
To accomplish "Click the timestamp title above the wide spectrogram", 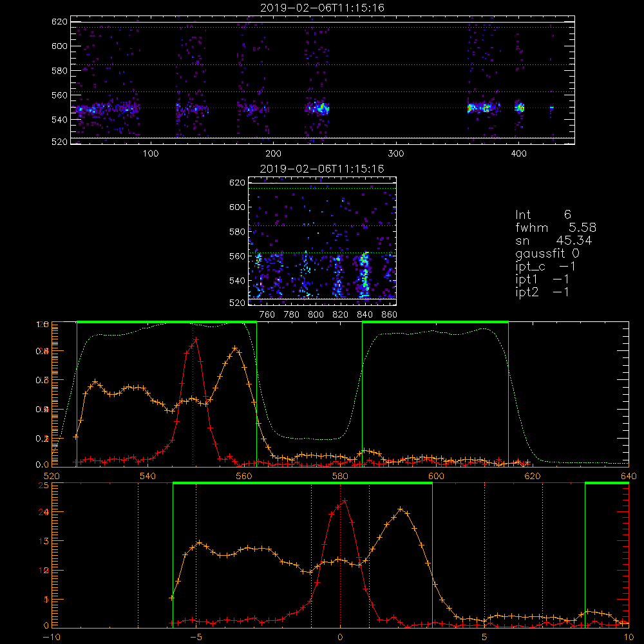I will 322,8.
